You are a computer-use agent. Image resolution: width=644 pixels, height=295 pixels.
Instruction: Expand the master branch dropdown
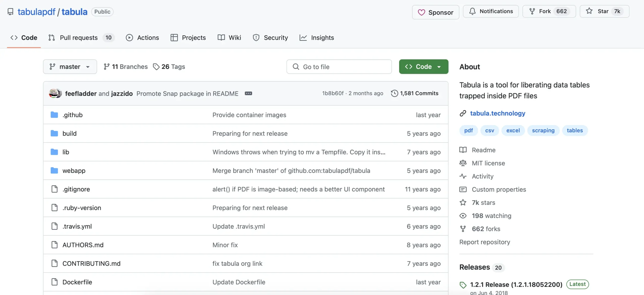pyautogui.click(x=70, y=67)
